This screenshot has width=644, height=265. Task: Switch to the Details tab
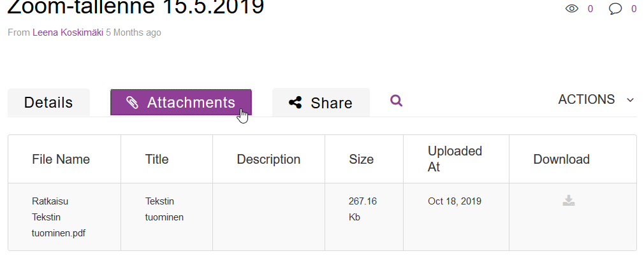(48, 103)
